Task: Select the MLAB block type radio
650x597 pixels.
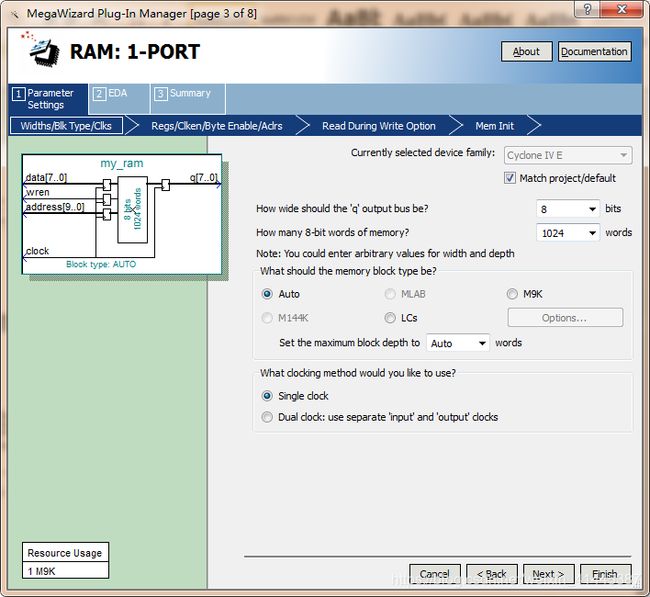Action: pyautogui.click(x=390, y=294)
